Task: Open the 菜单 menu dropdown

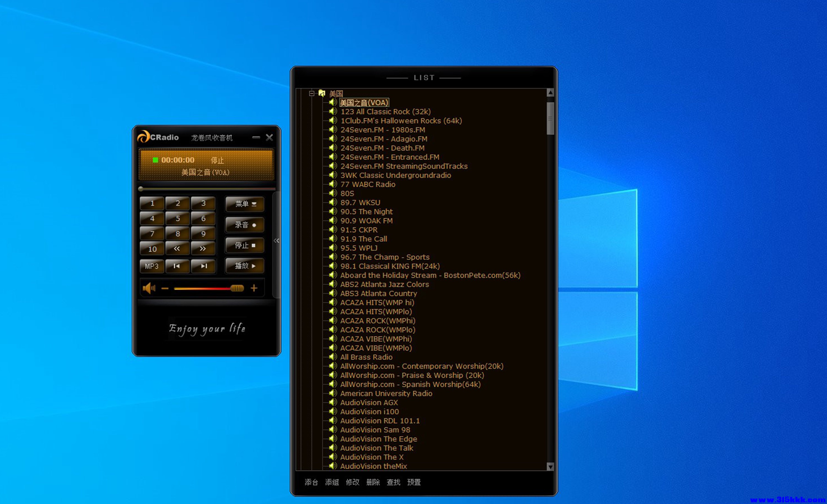Action: coord(245,204)
